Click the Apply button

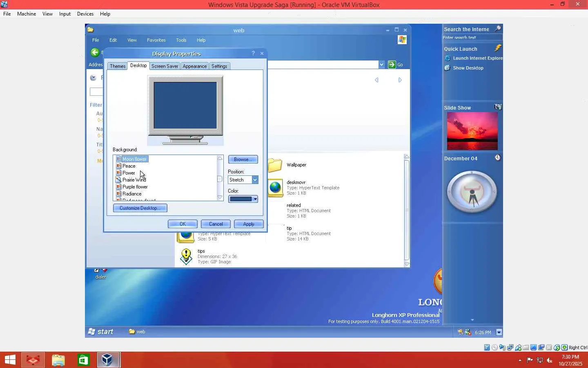249,224
